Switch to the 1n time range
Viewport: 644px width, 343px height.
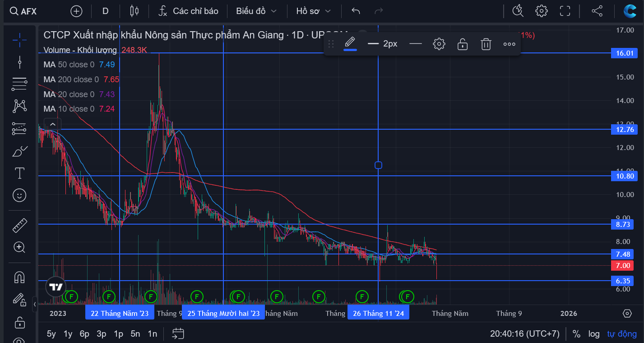coord(153,334)
